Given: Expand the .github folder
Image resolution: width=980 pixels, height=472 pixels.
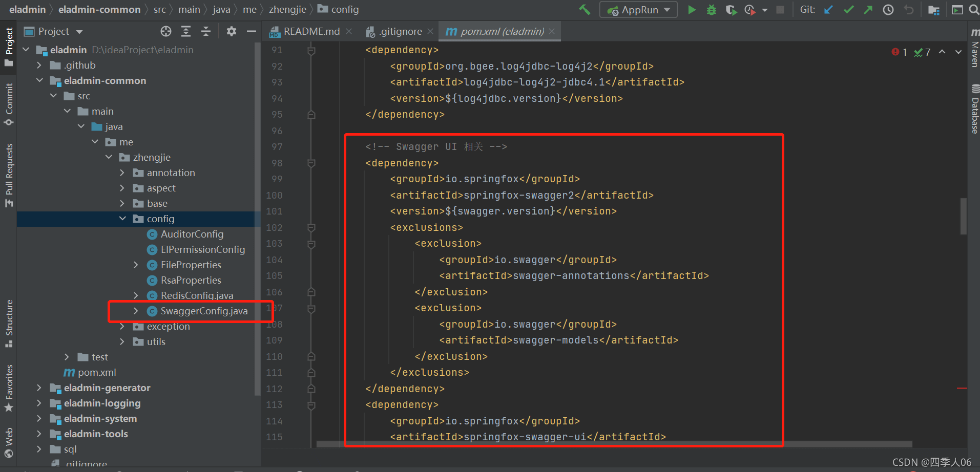Looking at the screenshot, I should tap(39, 65).
